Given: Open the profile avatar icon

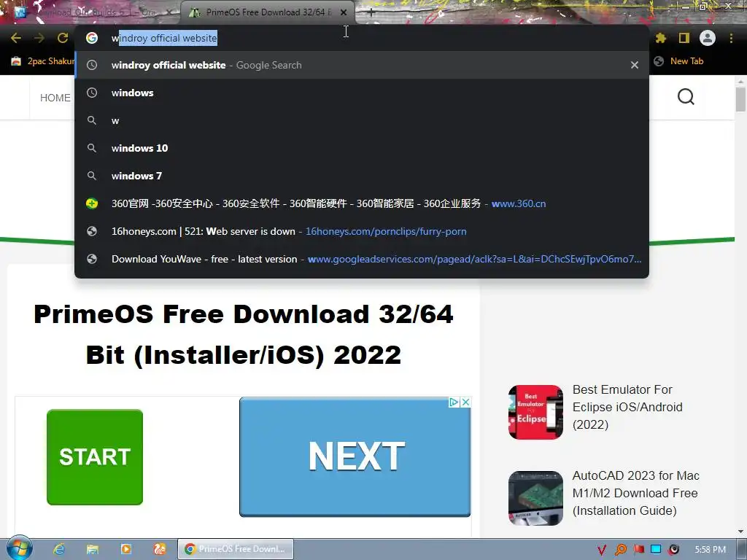Looking at the screenshot, I should [x=708, y=38].
